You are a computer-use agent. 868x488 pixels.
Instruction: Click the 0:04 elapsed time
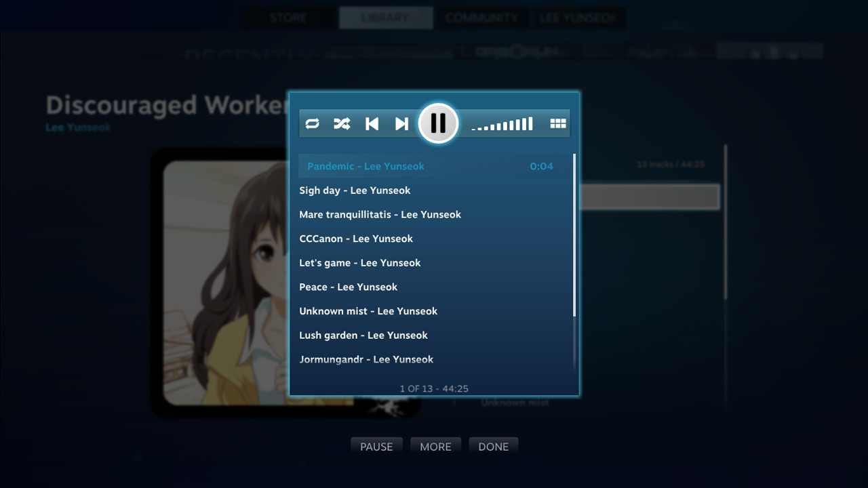pyautogui.click(x=541, y=166)
